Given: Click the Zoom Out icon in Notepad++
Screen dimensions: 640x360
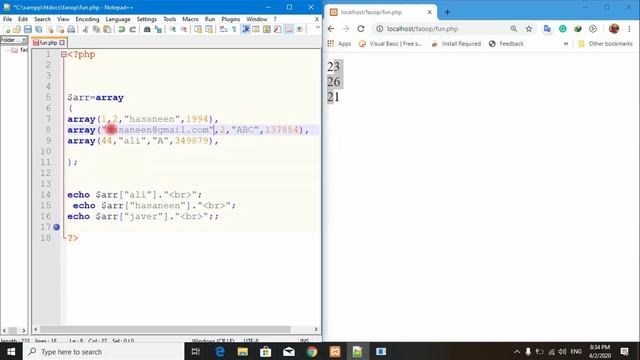Looking at the screenshot, I should click(183, 29).
